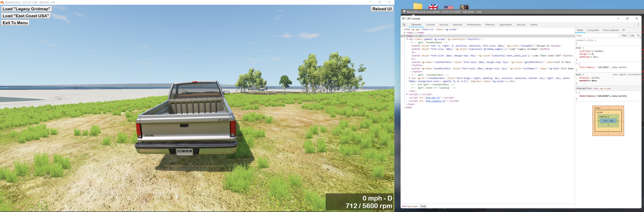Click the CEF Console window icon
The height and width of the screenshot is (212, 644).
pyautogui.click(x=404, y=18)
